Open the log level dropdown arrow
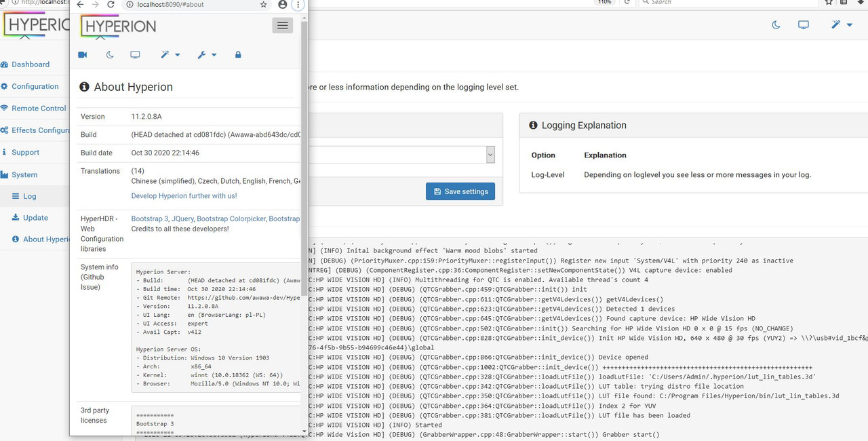 490,155
